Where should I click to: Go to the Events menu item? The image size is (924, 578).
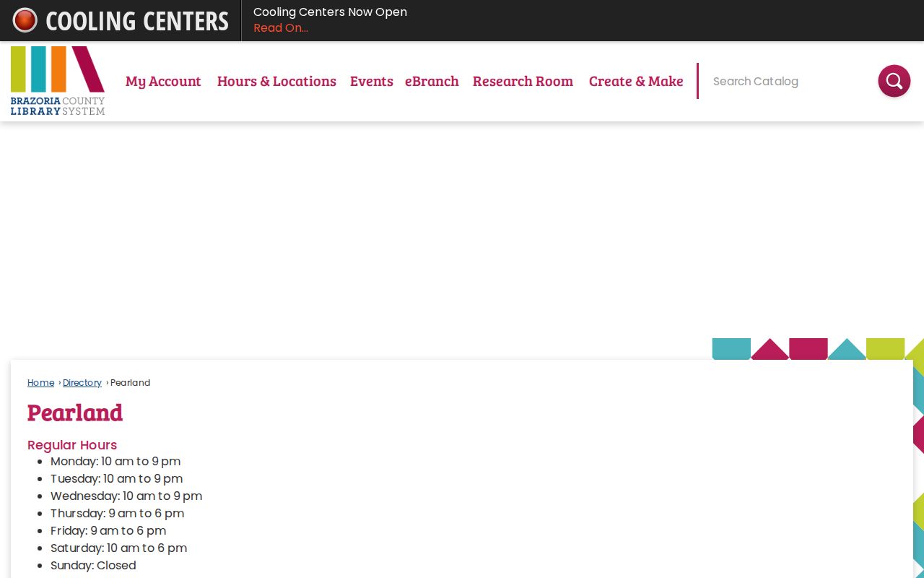point(372,81)
